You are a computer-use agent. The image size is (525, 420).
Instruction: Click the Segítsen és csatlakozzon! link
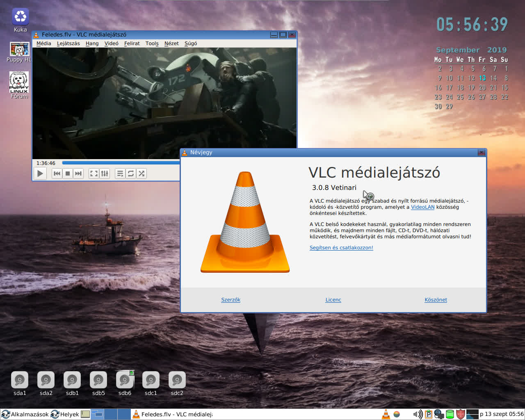[341, 248]
